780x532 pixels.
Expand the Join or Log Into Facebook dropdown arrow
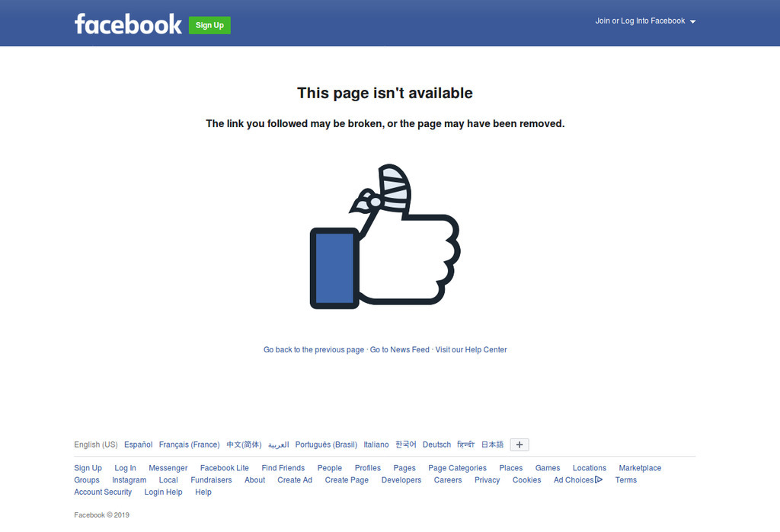tap(693, 21)
